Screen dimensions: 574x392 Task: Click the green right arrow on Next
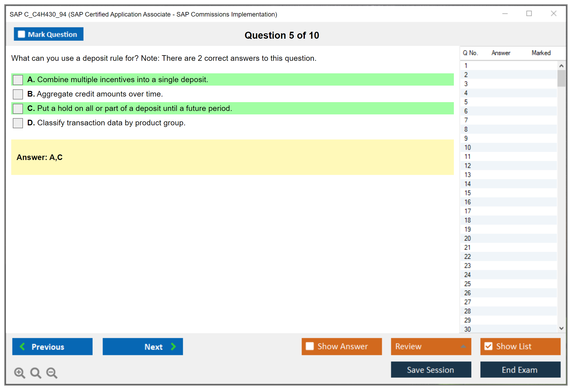(x=174, y=346)
